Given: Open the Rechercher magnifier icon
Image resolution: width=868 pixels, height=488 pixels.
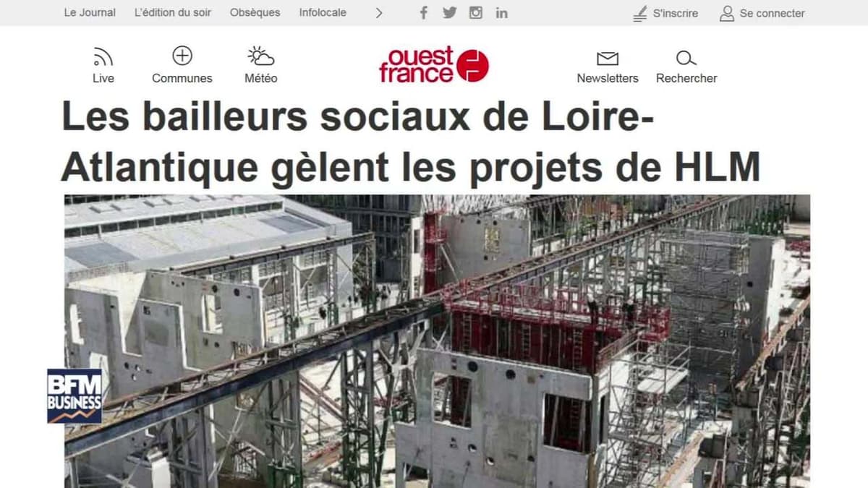Looking at the screenshot, I should pos(686,59).
